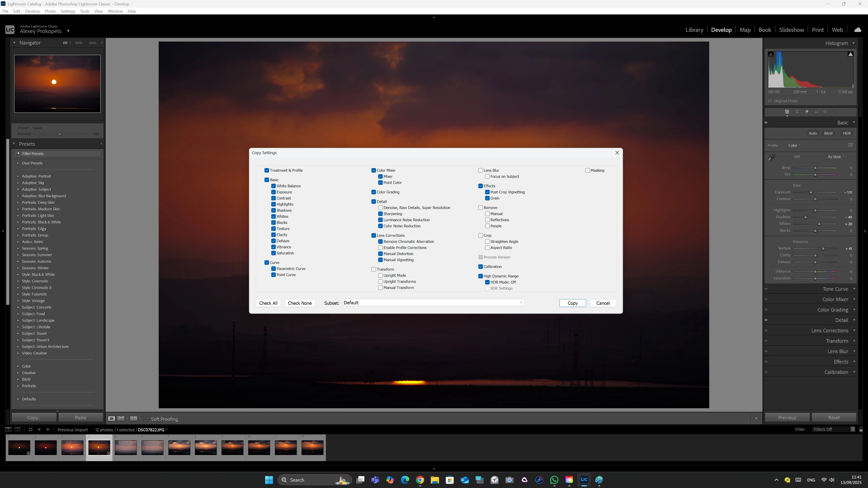The width and height of the screenshot is (868, 488).
Task: Pick the White Balance eyedropper tool
Action: pos(771,157)
